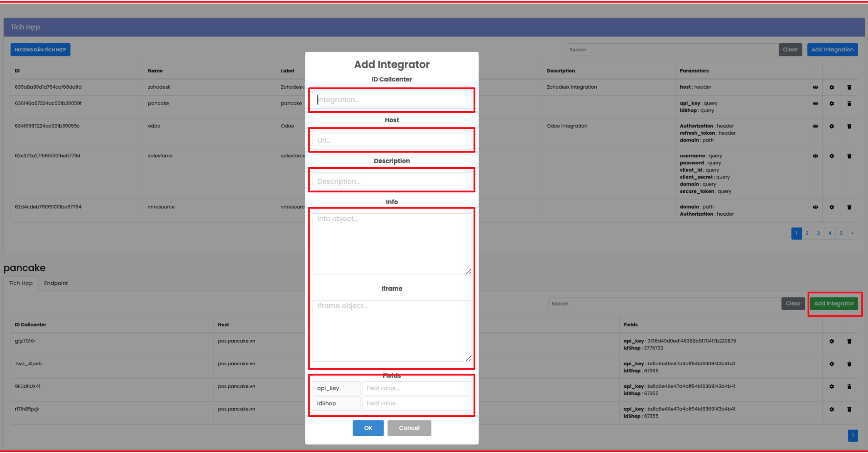Go to the next pagination page arrow
Viewport: 868px width, 453px height.
(x=852, y=233)
